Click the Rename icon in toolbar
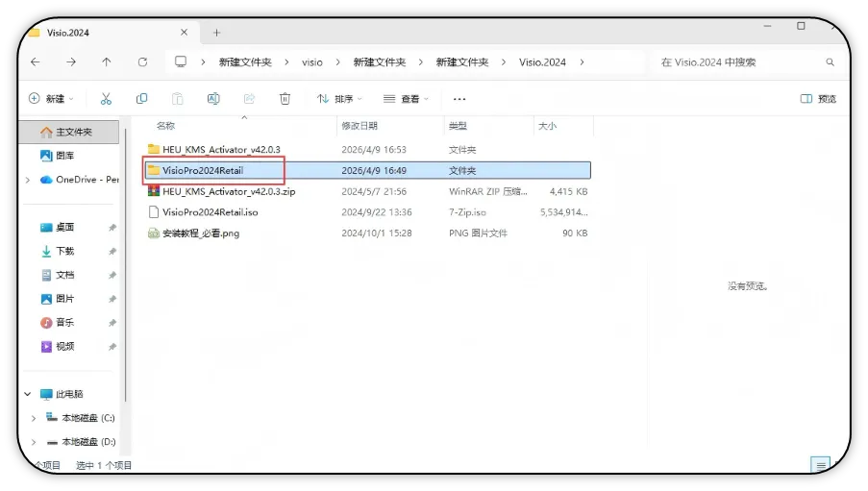The height and width of the screenshot is (491, 868). (213, 99)
